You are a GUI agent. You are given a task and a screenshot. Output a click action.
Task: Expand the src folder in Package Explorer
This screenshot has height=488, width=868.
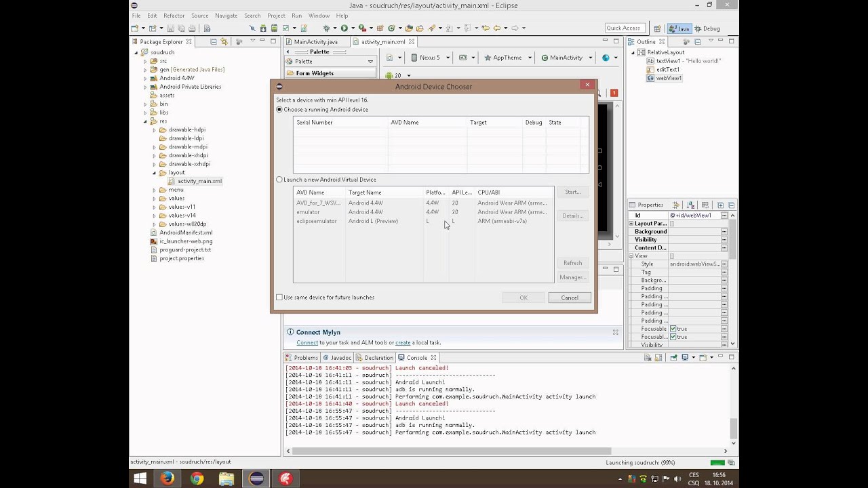click(x=145, y=61)
